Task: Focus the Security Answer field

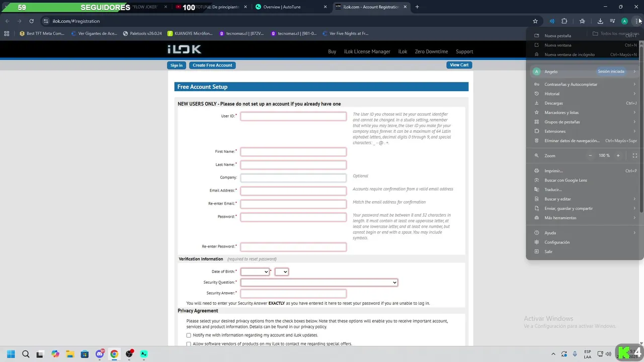Action: (293, 294)
